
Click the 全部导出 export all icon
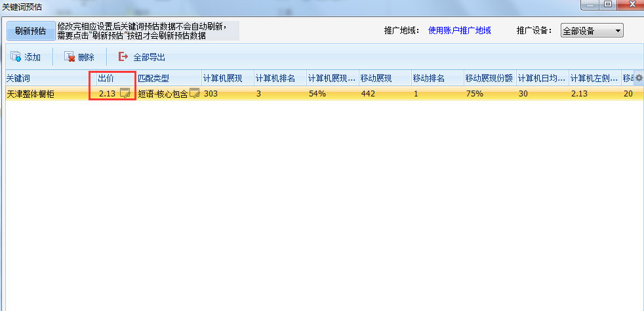click(x=123, y=57)
